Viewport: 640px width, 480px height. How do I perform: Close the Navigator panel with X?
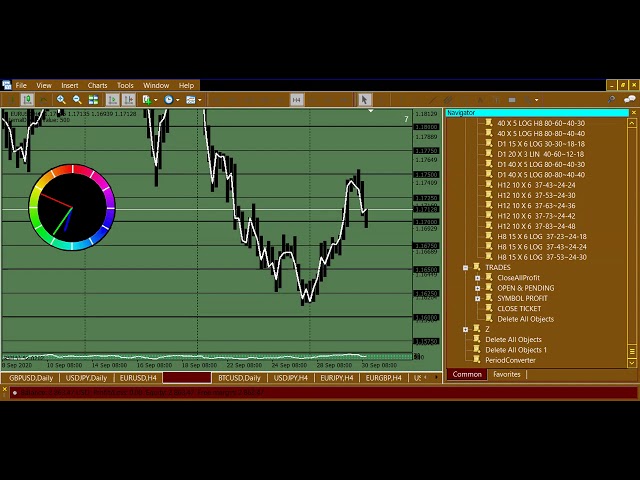click(632, 113)
